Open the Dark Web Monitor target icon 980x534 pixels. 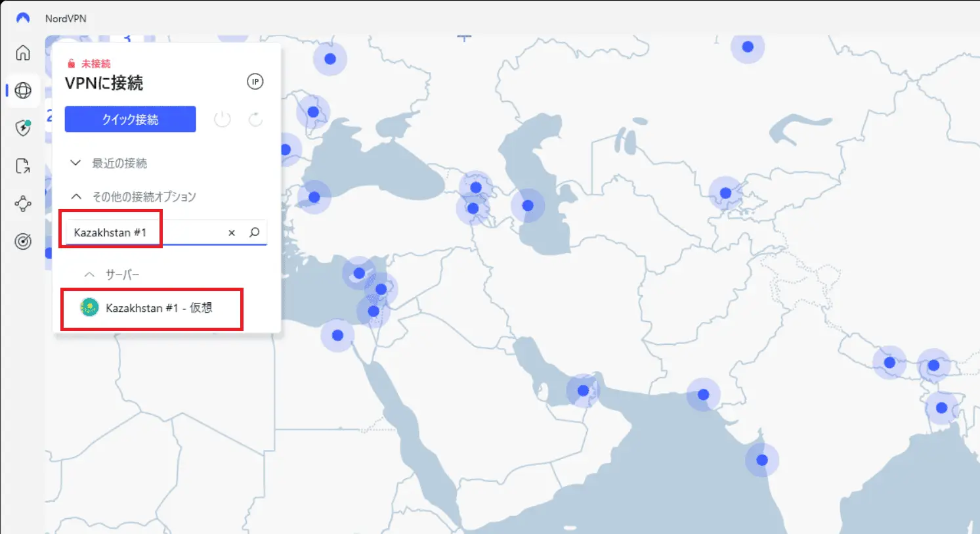tap(23, 242)
